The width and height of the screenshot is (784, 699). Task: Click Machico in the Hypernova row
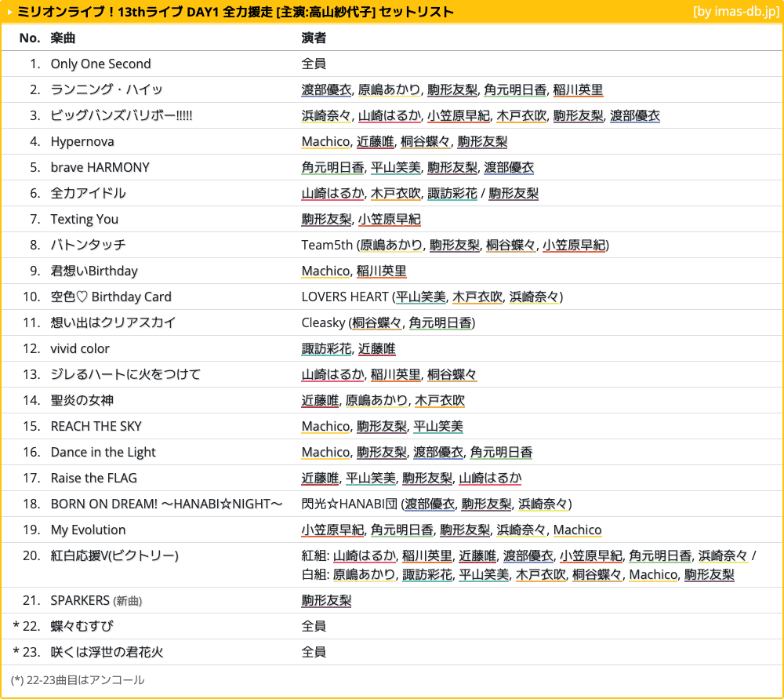click(325, 141)
